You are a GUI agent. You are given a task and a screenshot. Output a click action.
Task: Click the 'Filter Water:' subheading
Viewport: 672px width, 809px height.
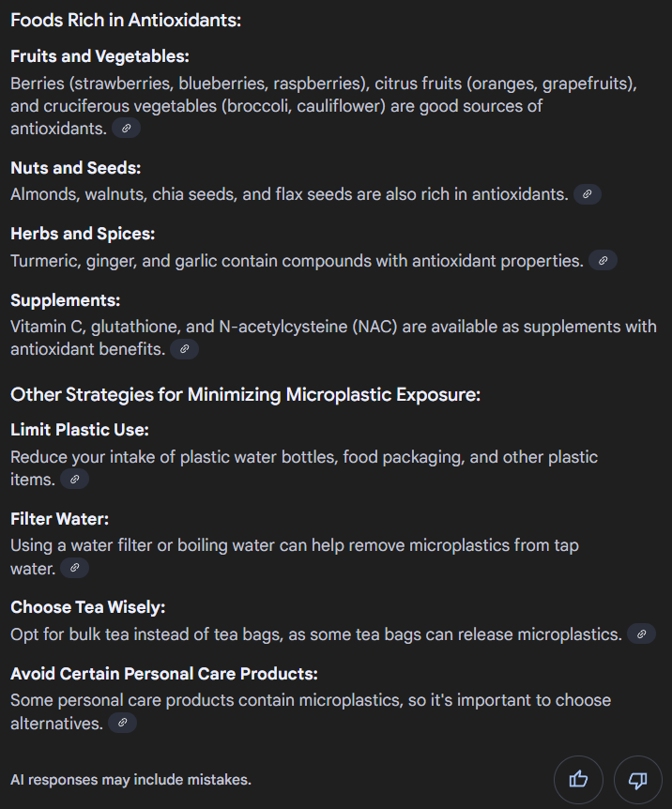[61, 518]
